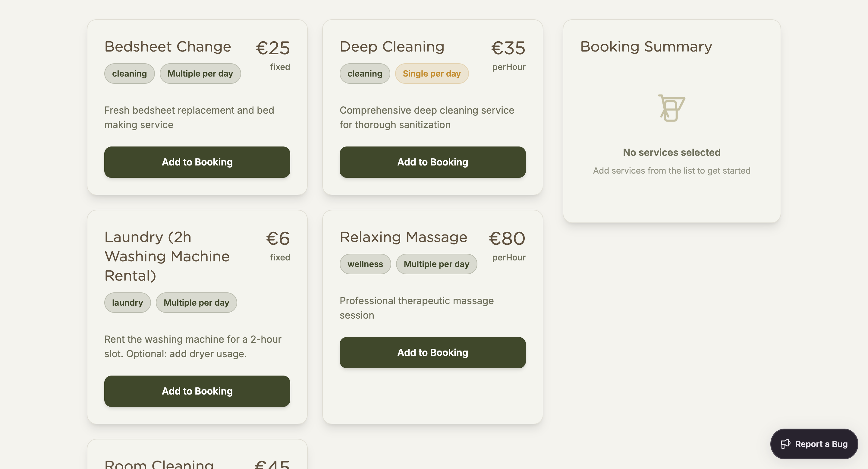Screen dimensions: 868x469
Task: Click the empty cart icon in Booking Summary
Action: click(x=671, y=108)
